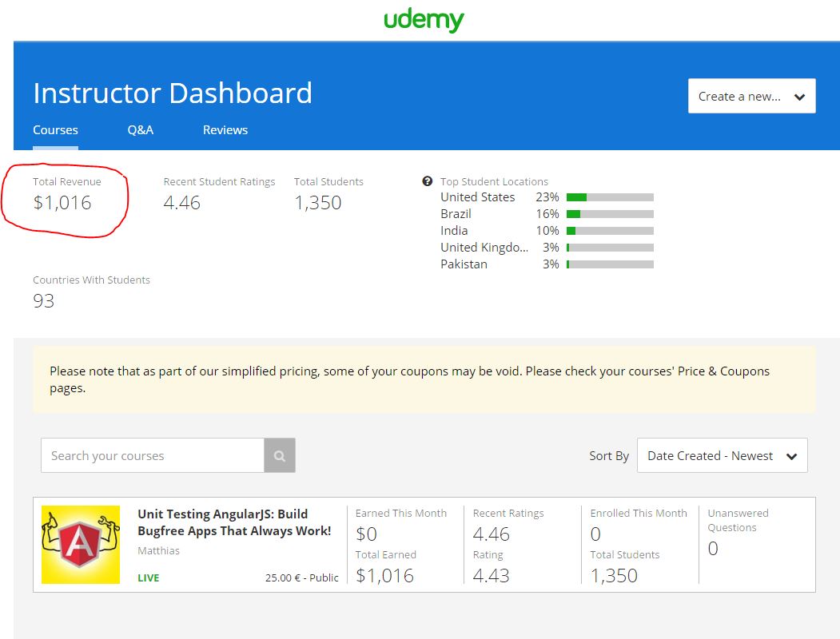This screenshot has width=840, height=639.
Task: Click the 'United Kingdo...' location label
Action: pos(484,248)
